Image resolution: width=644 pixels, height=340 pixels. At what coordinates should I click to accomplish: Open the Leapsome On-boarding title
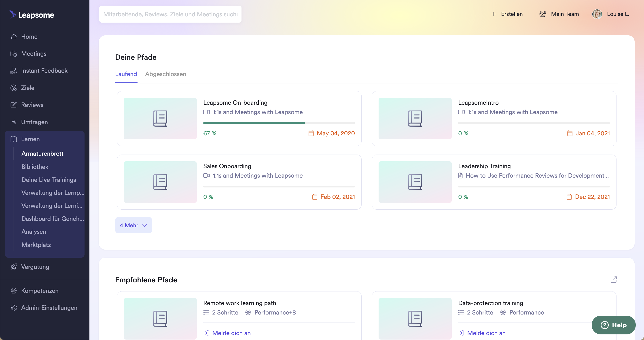click(235, 102)
